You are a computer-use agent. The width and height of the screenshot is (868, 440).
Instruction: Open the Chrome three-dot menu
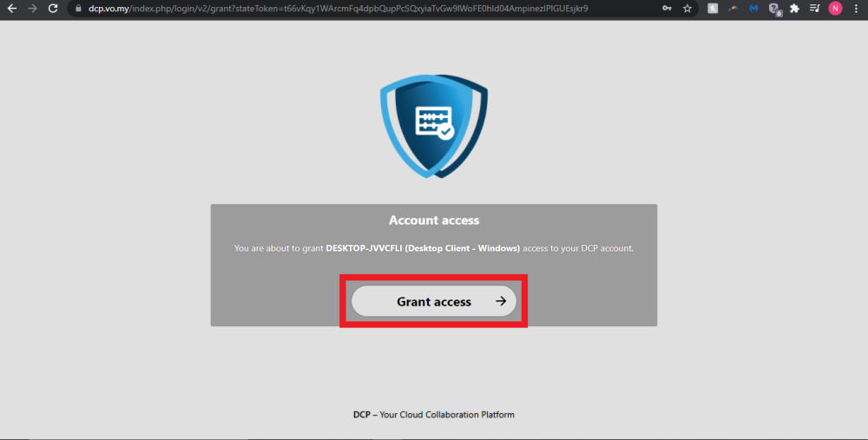[x=856, y=9]
